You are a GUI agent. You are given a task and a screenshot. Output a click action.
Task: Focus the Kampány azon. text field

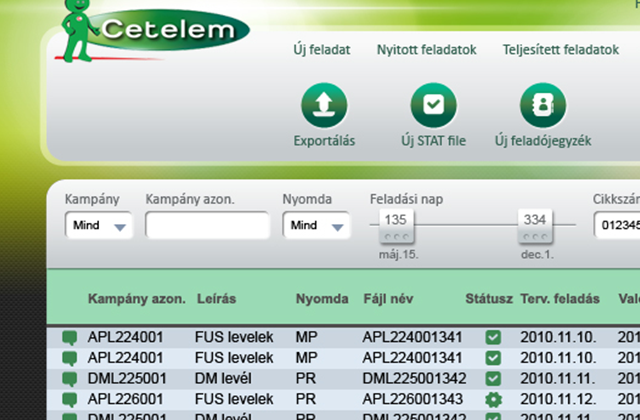(x=207, y=226)
